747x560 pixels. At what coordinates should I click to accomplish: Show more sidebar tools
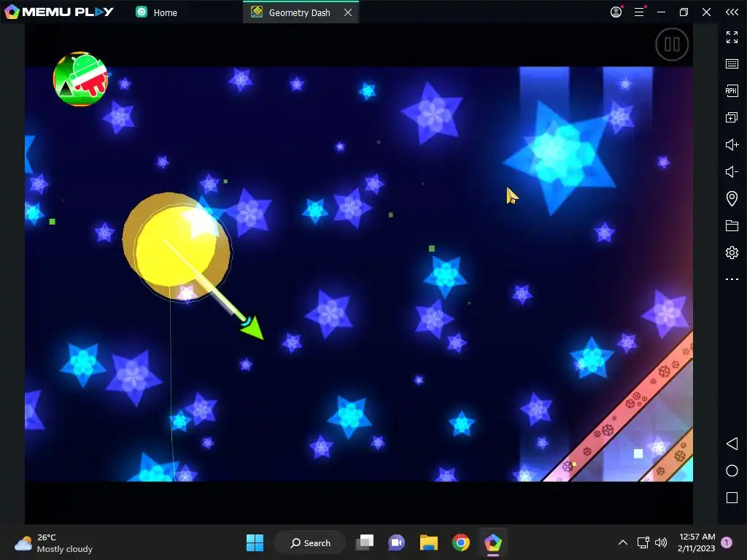point(732,279)
